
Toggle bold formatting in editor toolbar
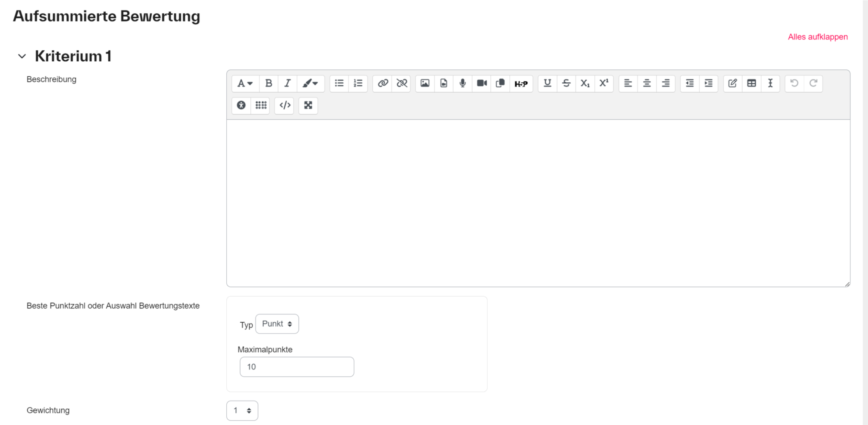coord(268,83)
